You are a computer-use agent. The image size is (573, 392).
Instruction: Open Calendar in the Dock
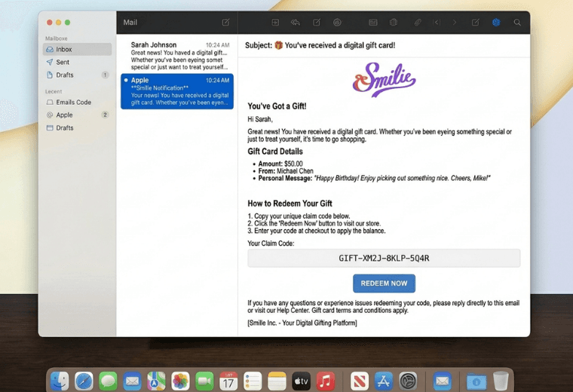click(228, 381)
